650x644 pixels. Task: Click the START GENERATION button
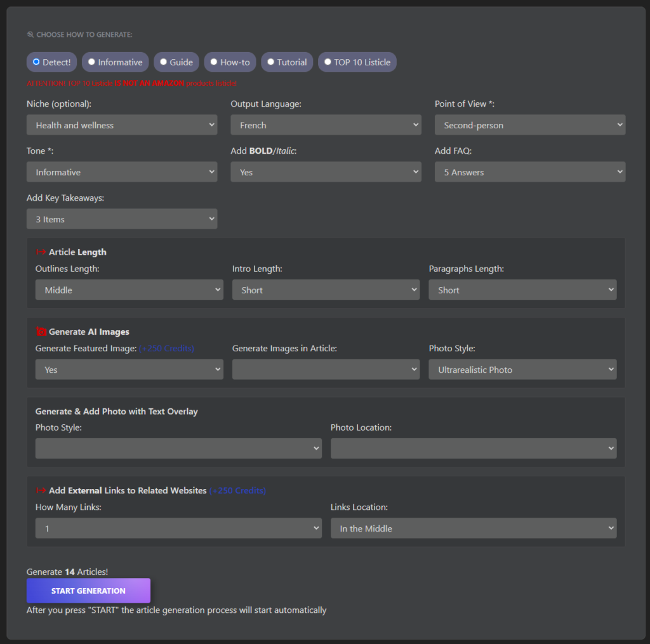[88, 591]
